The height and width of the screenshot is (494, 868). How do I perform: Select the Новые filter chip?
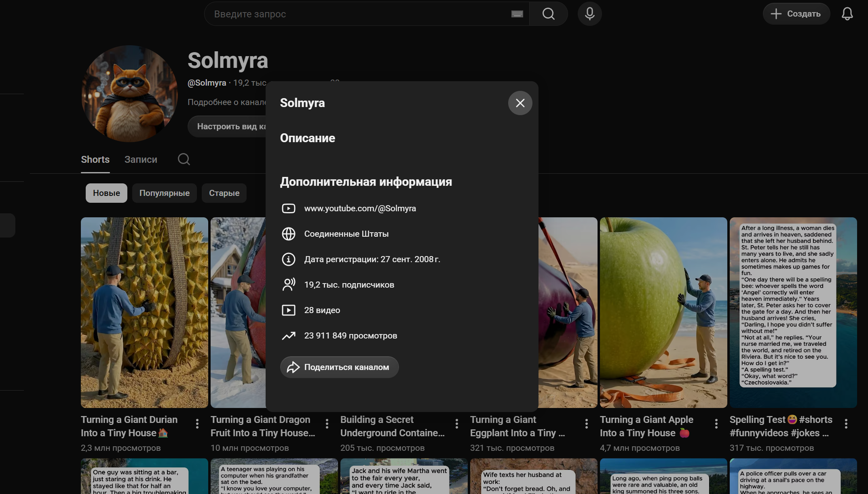point(106,193)
